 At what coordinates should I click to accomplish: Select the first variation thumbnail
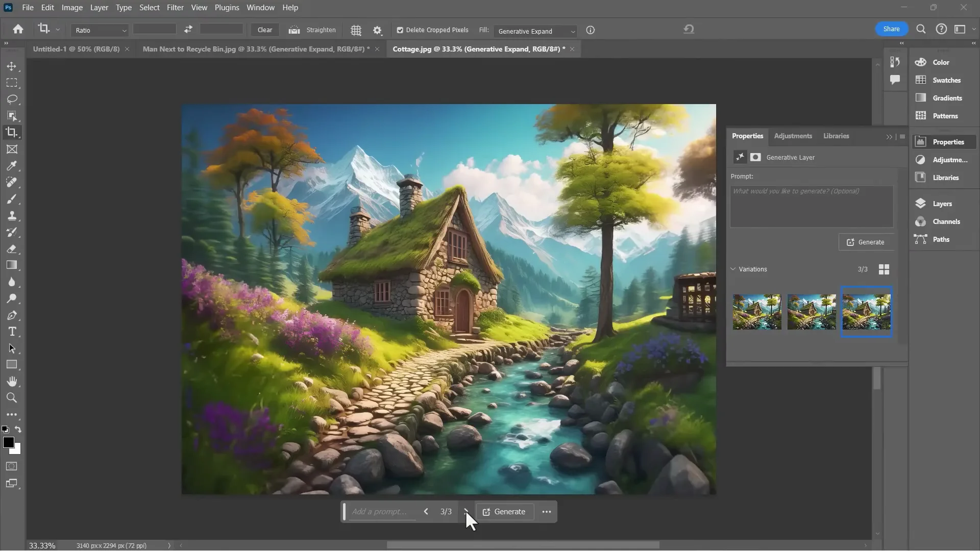click(x=756, y=312)
